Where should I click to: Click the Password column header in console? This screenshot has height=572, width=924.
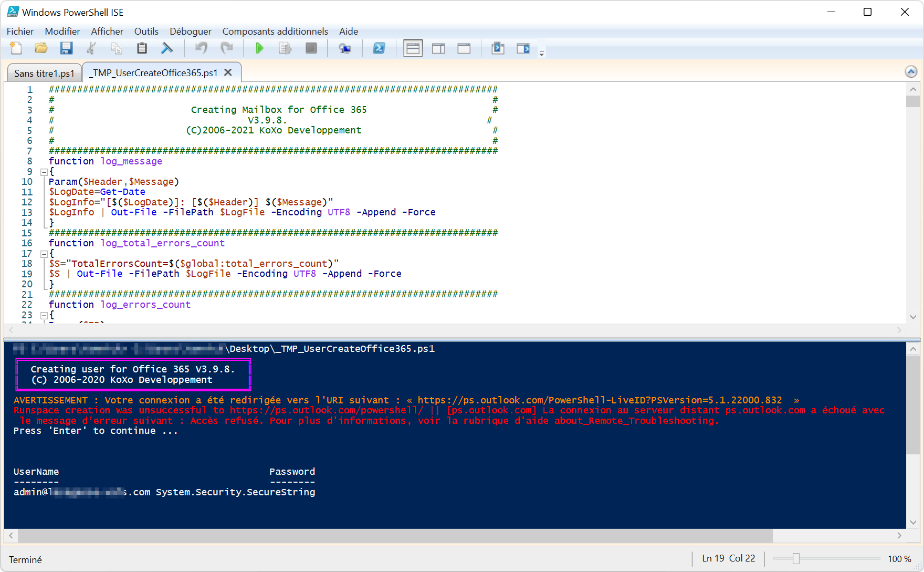(x=292, y=472)
